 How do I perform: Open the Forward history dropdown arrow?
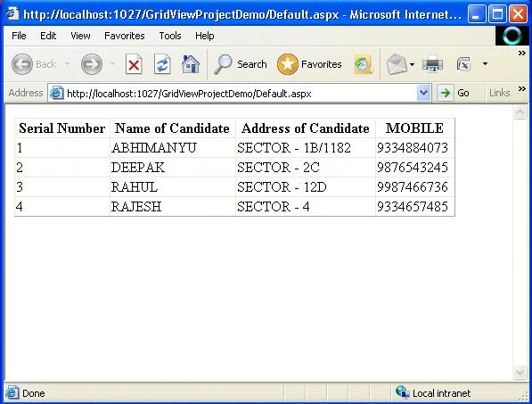pyautogui.click(x=112, y=64)
